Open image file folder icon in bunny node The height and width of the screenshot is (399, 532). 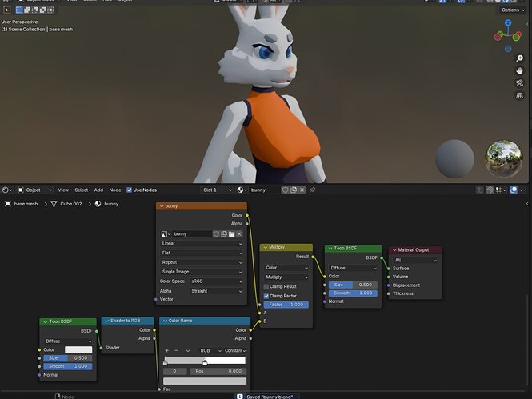(x=232, y=234)
